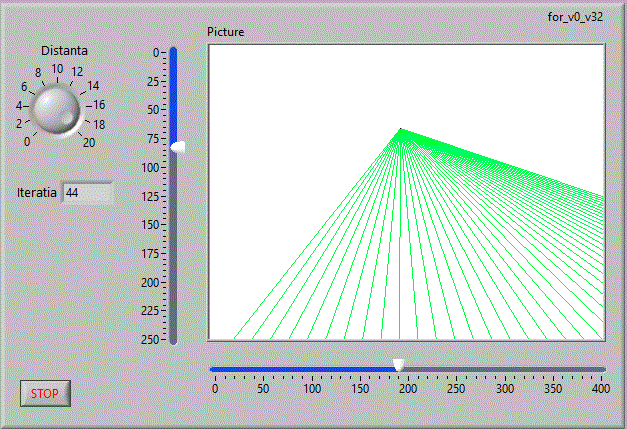
Task: Click the Iteratia label text
Action: click(x=36, y=192)
